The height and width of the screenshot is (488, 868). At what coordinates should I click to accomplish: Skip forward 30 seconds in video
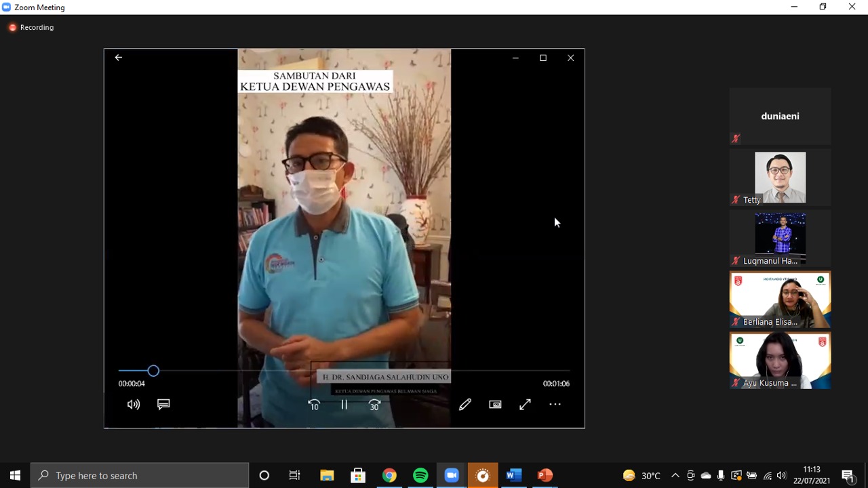pyautogui.click(x=374, y=405)
